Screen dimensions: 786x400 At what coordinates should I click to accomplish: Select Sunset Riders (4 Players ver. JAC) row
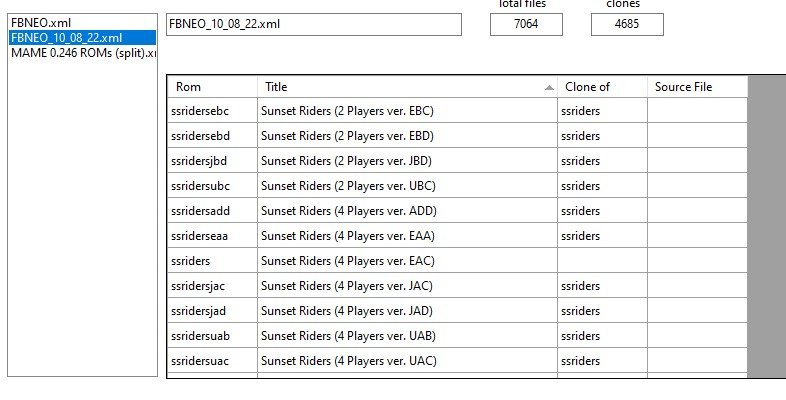(x=457, y=286)
